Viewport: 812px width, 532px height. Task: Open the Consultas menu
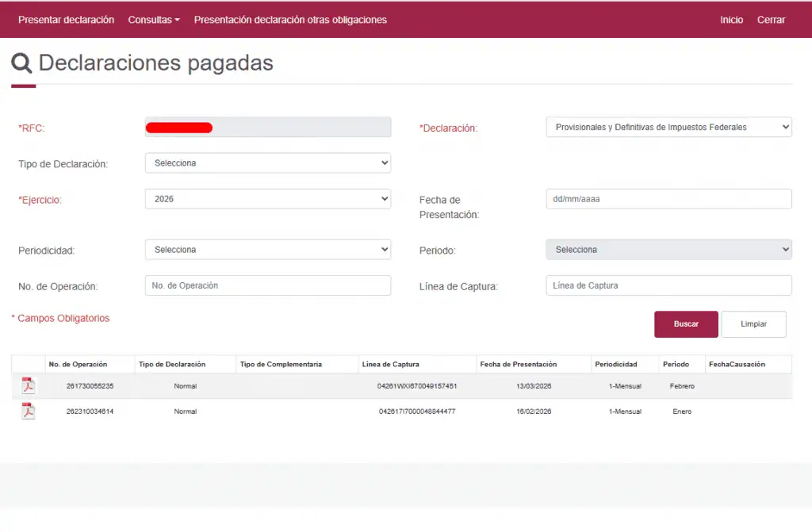coord(154,20)
